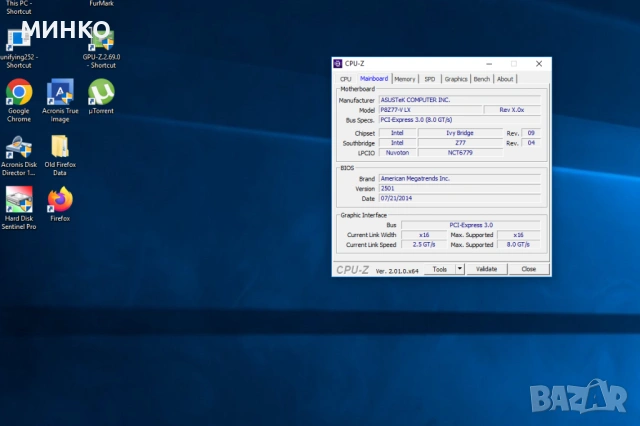Open Acronis Disk Director desktop icon

19,147
